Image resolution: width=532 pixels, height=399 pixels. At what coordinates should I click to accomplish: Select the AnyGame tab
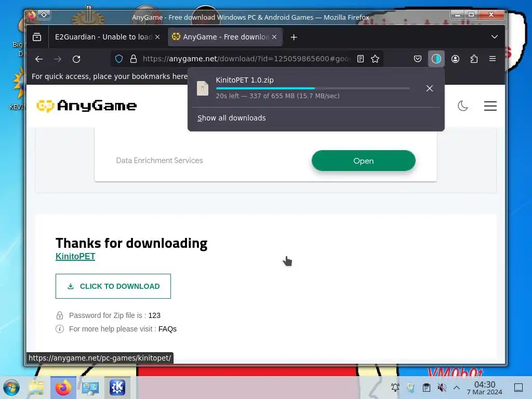point(225,37)
